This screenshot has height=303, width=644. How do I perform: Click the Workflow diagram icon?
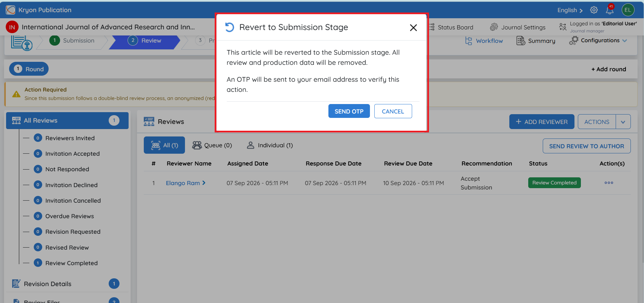(468, 41)
